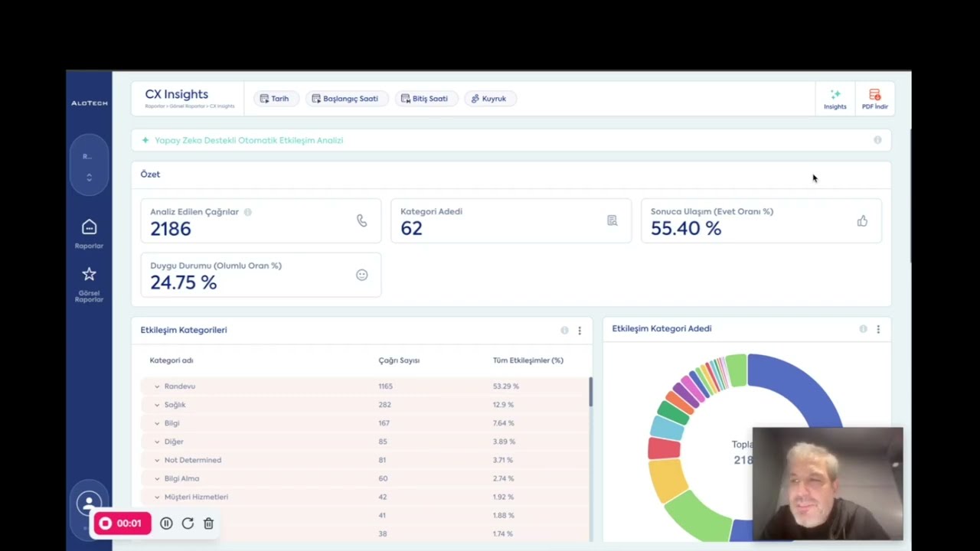Image resolution: width=980 pixels, height=551 pixels.
Task: Click the 62 category count value
Action: click(x=411, y=229)
